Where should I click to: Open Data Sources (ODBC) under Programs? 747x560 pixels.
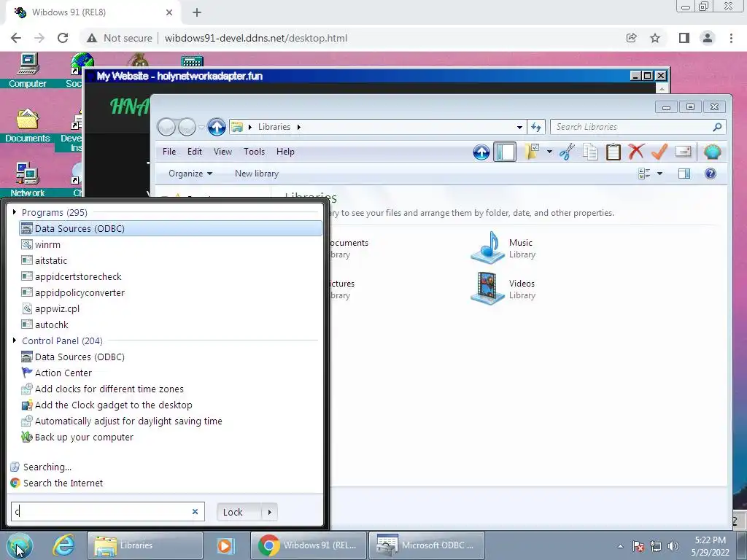pyautogui.click(x=171, y=228)
